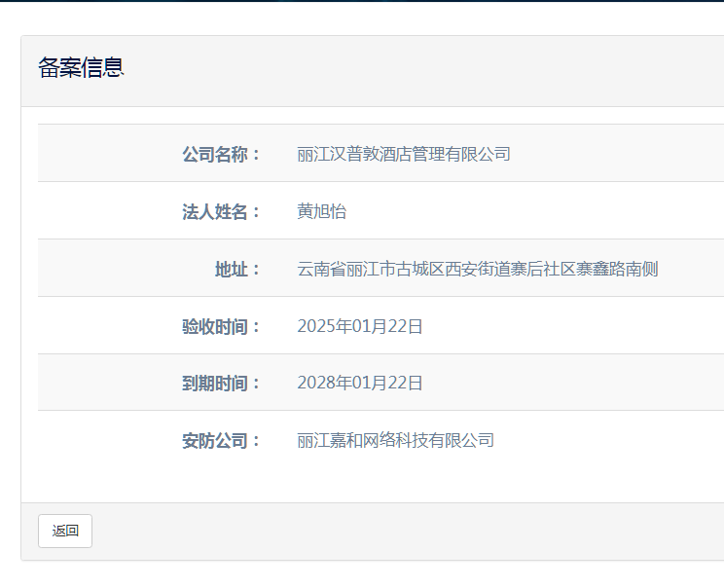The height and width of the screenshot is (588, 724).
Task: Select legal person name 黄旭怡
Action: click(322, 211)
